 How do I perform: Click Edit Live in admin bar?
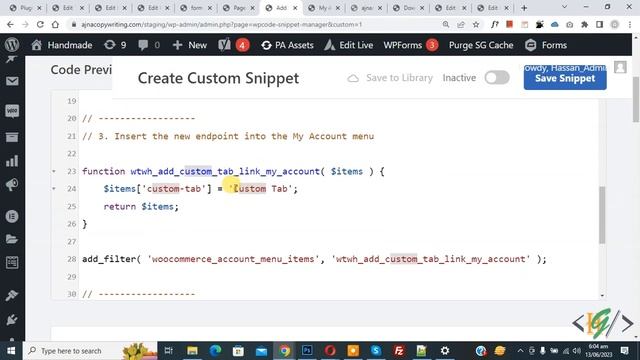[x=349, y=45]
